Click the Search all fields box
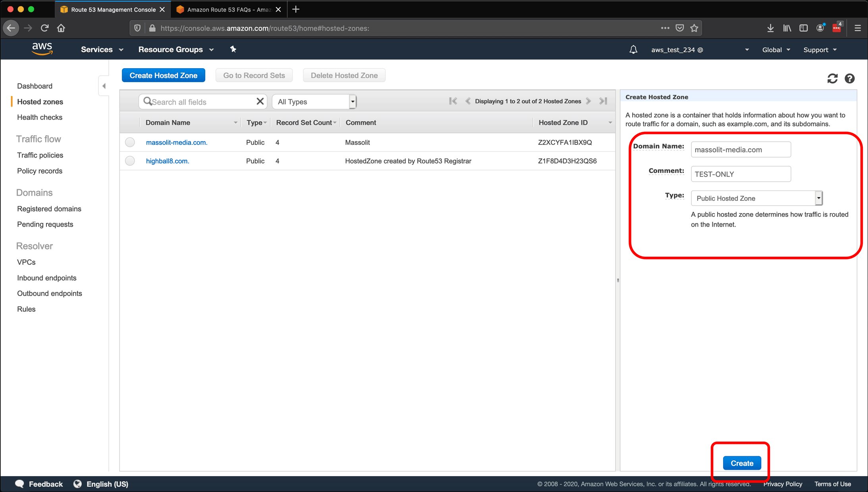 [x=202, y=102]
